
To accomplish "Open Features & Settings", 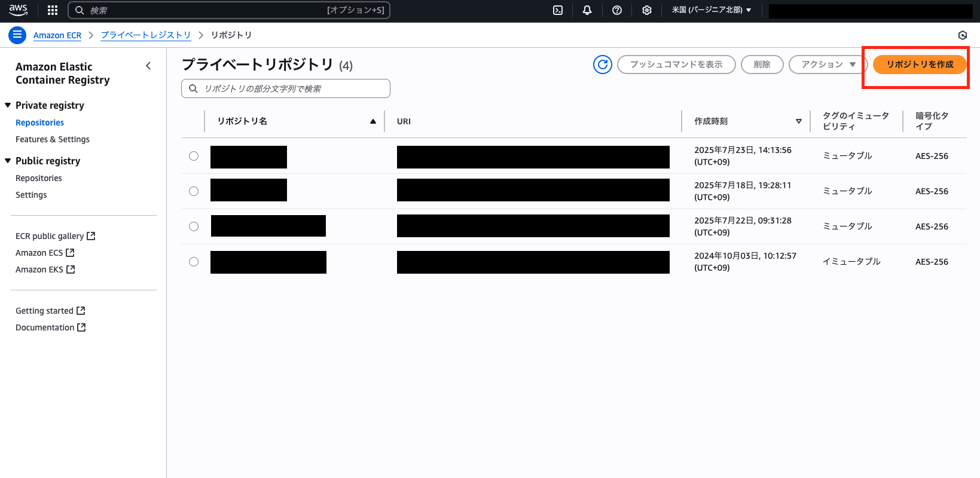I will click(x=53, y=139).
